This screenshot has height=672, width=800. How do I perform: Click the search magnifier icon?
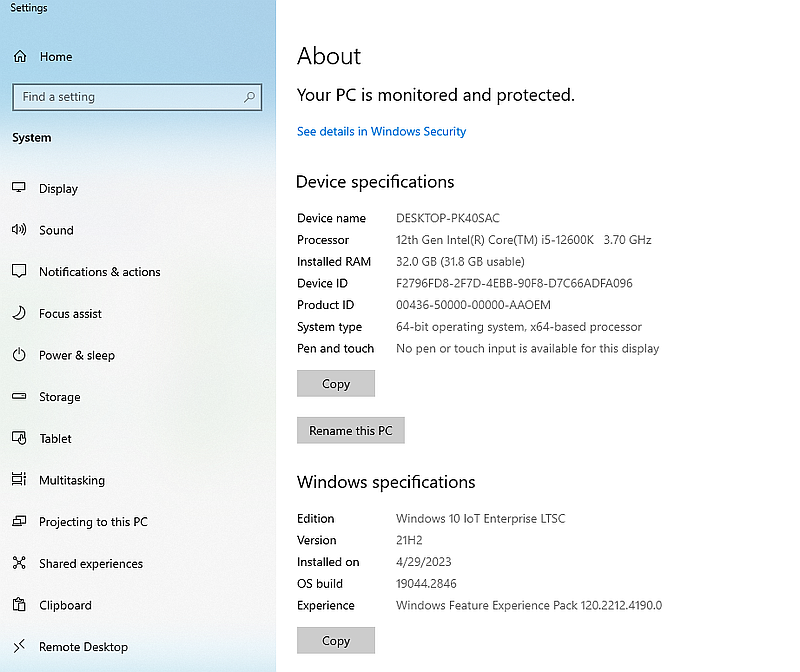pos(249,97)
